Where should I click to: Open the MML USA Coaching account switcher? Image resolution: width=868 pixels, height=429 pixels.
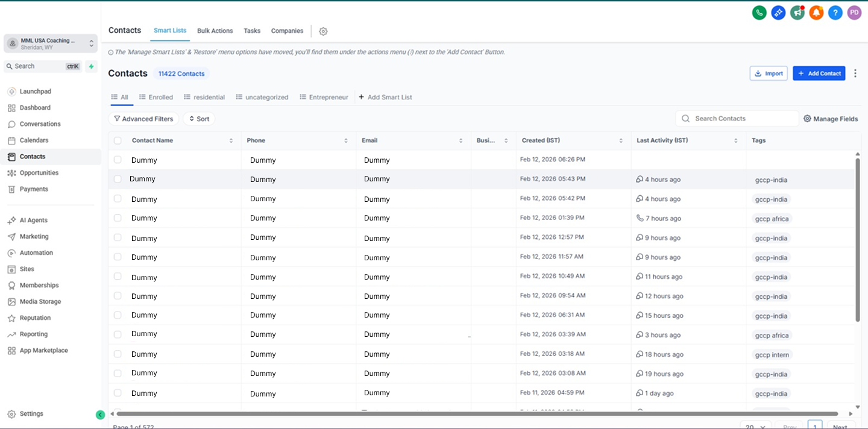(x=51, y=43)
